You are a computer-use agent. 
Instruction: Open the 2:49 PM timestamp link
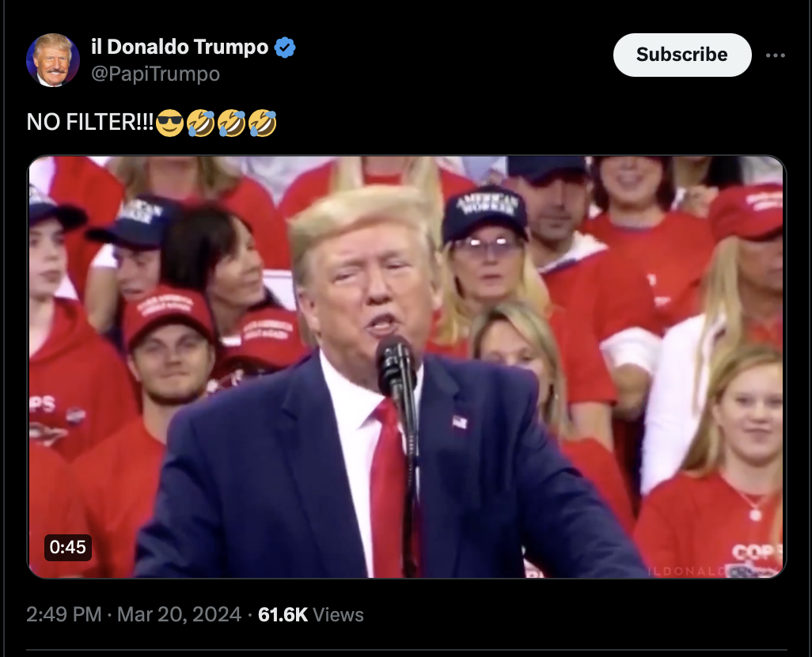click(63, 614)
